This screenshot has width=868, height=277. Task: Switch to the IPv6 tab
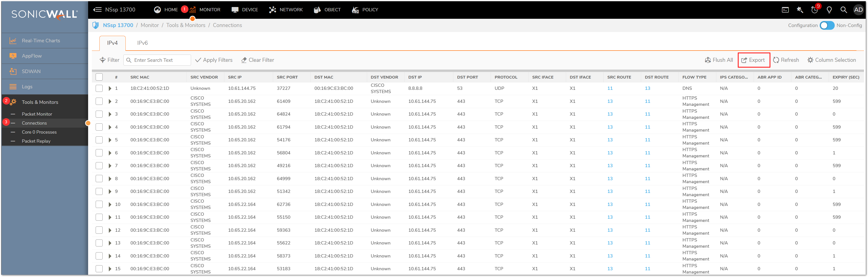142,43
